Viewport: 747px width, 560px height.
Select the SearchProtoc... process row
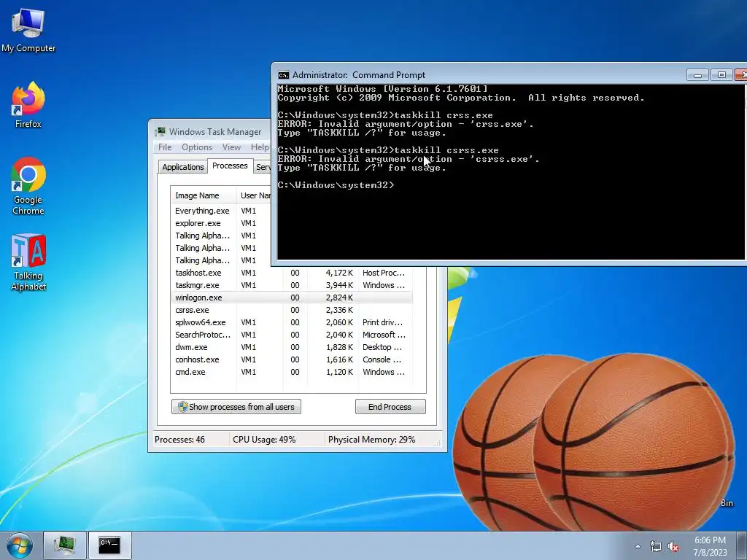coord(292,335)
